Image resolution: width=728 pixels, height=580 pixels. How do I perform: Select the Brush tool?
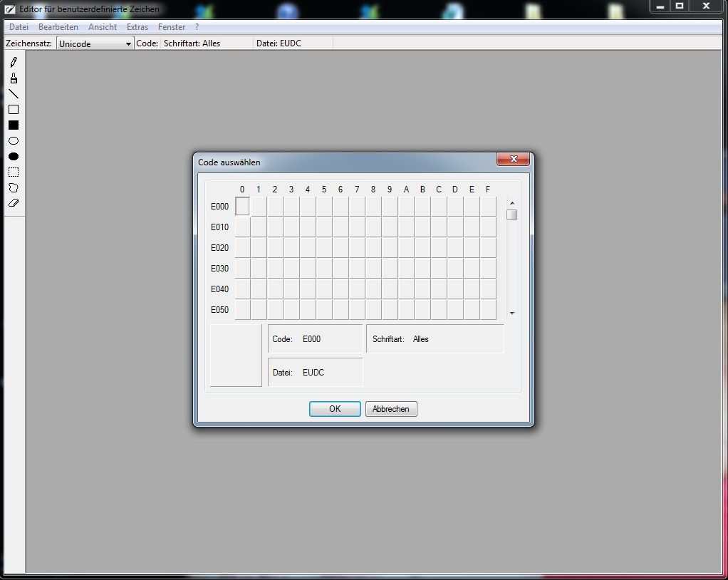[13, 78]
